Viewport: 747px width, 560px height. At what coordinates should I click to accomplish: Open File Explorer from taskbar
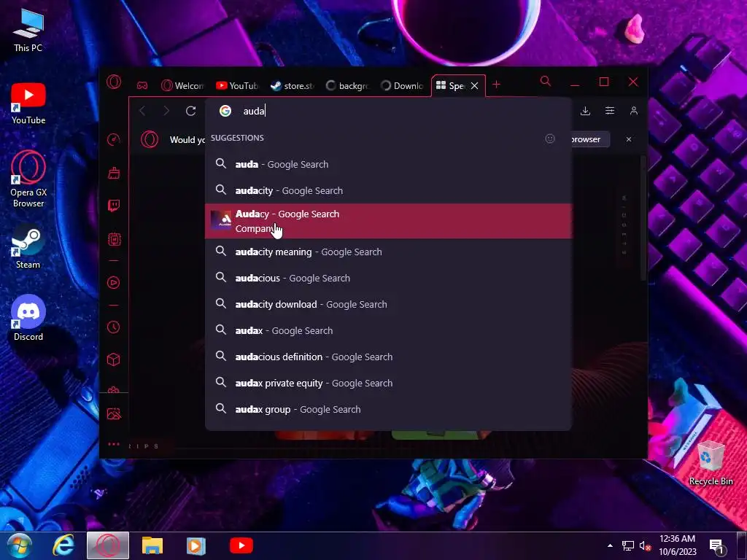click(x=152, y=545)
